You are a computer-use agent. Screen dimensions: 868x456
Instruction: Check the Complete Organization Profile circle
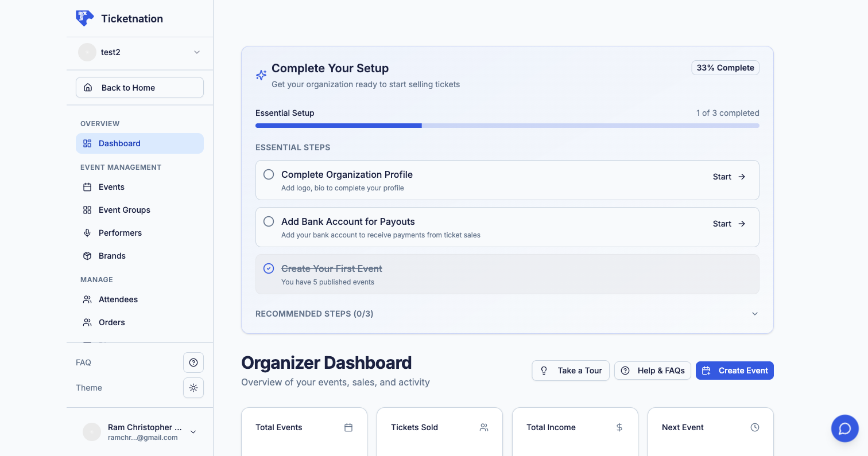point(269,174)
